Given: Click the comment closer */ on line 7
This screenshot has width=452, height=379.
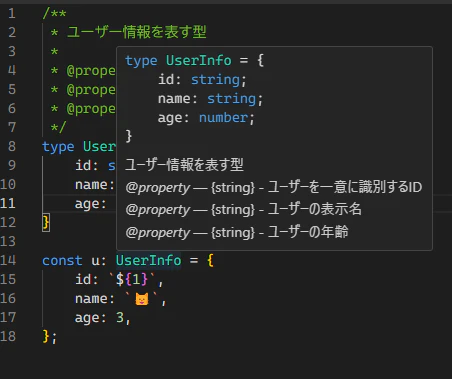Looking at the screenshot, I should point(58,127).
